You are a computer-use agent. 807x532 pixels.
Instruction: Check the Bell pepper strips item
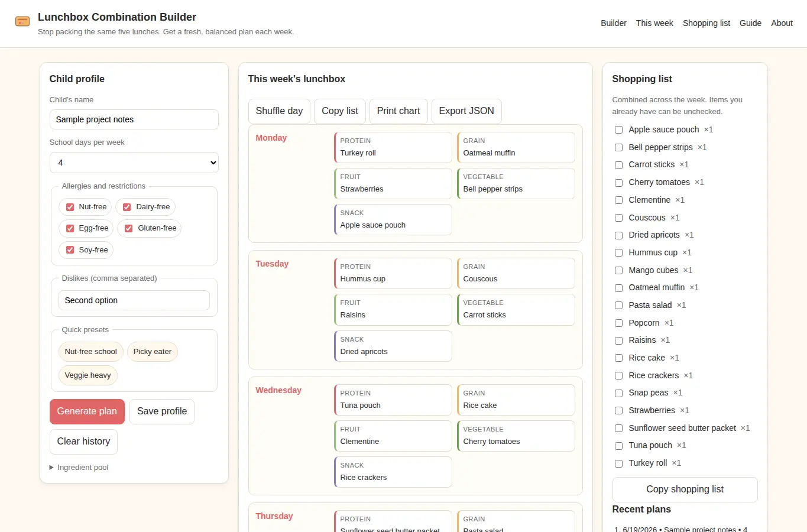[618, 147]
